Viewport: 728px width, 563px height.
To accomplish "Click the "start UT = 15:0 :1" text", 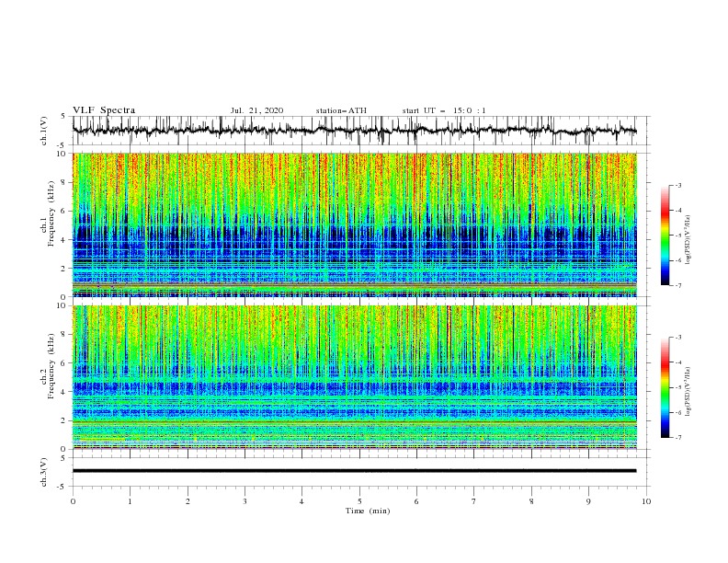I will (444, 110).
